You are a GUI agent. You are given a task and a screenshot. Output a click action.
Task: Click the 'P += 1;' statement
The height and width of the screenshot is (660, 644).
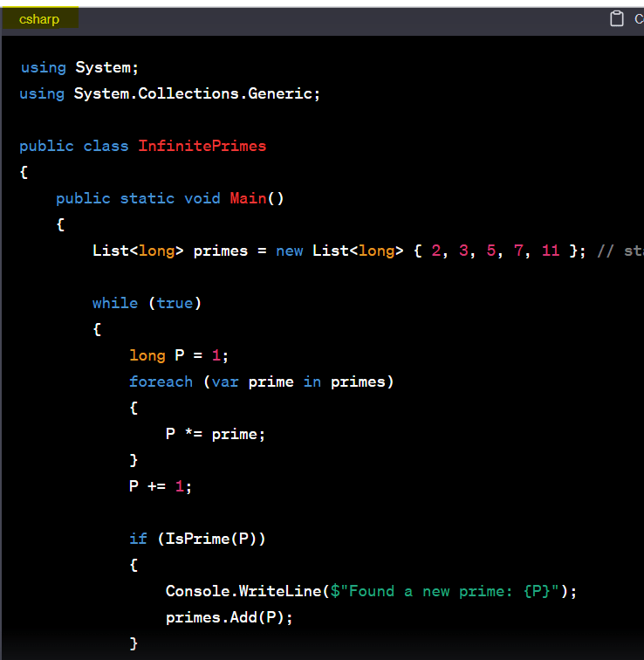(x=160, y=486)
